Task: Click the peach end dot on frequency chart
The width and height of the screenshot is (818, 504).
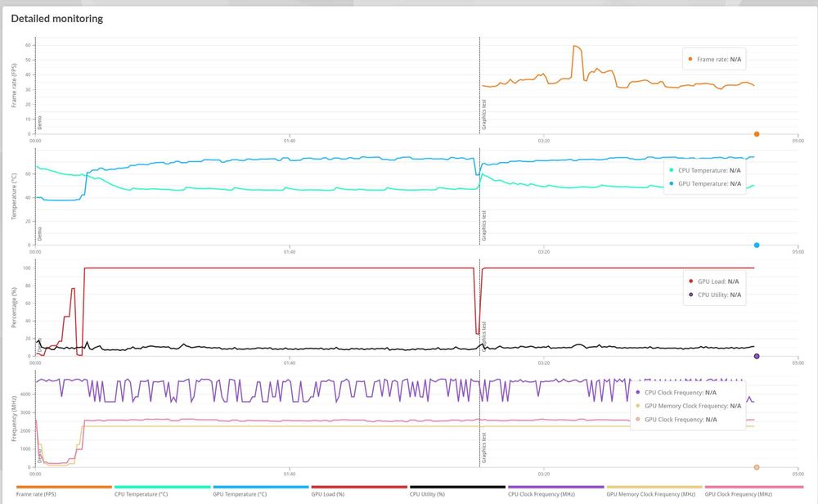Action: point(757,467)
